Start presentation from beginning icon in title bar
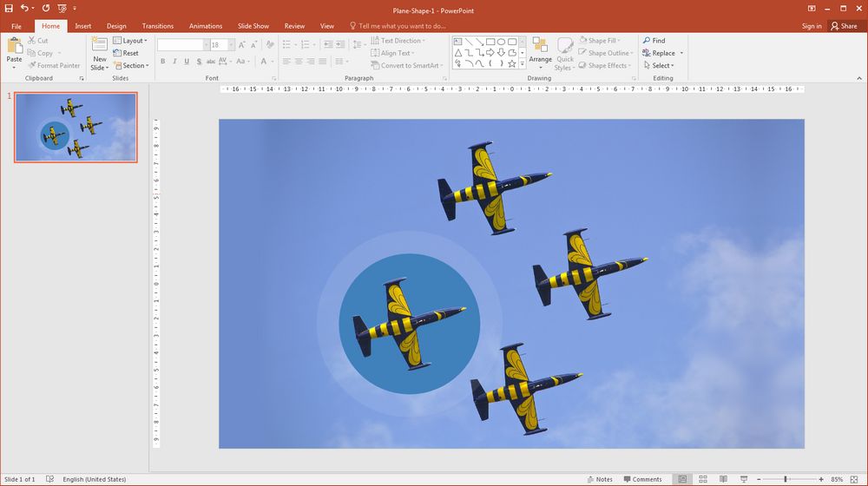This screenshot has width=868, height=486. pyautogui.click(x=62, y=9)
